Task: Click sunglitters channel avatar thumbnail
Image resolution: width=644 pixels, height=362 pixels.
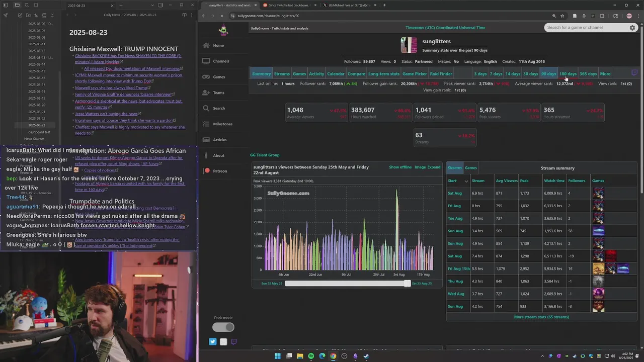Action: 409,45
